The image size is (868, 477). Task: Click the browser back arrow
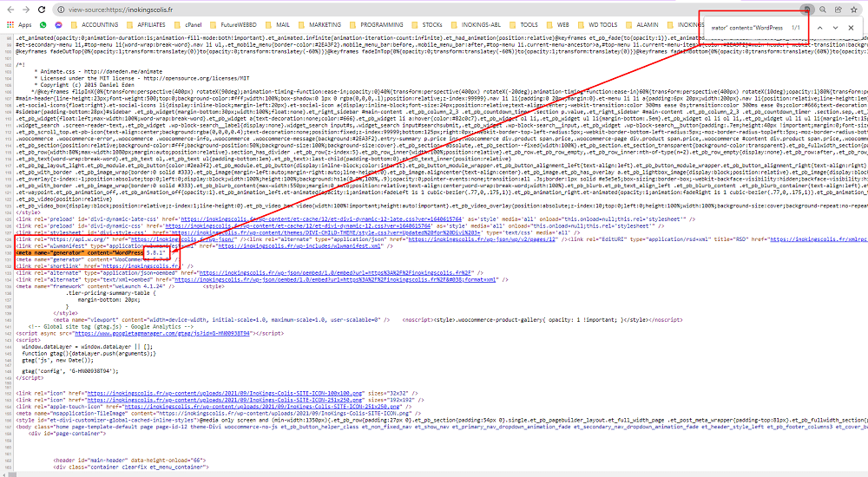point(10,10)
